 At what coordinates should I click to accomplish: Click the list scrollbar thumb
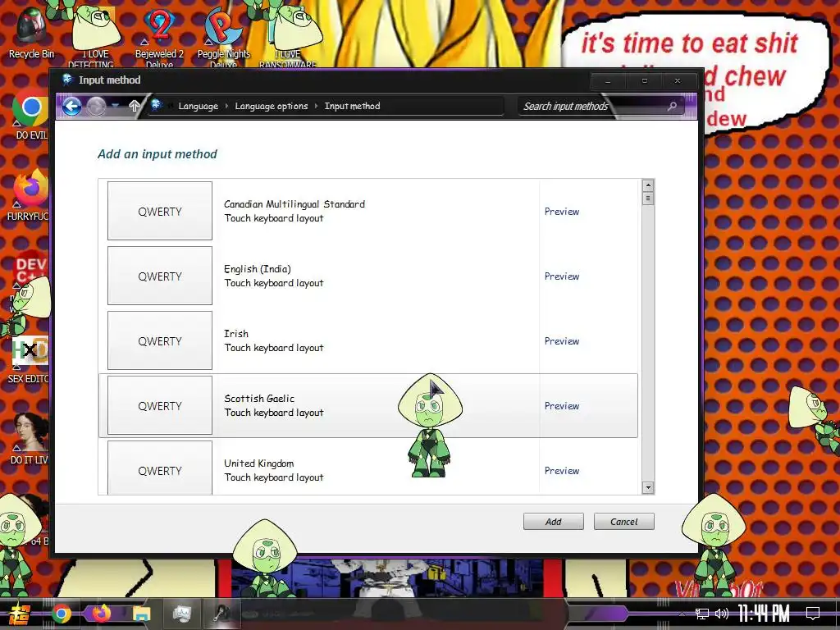[648, 199]
